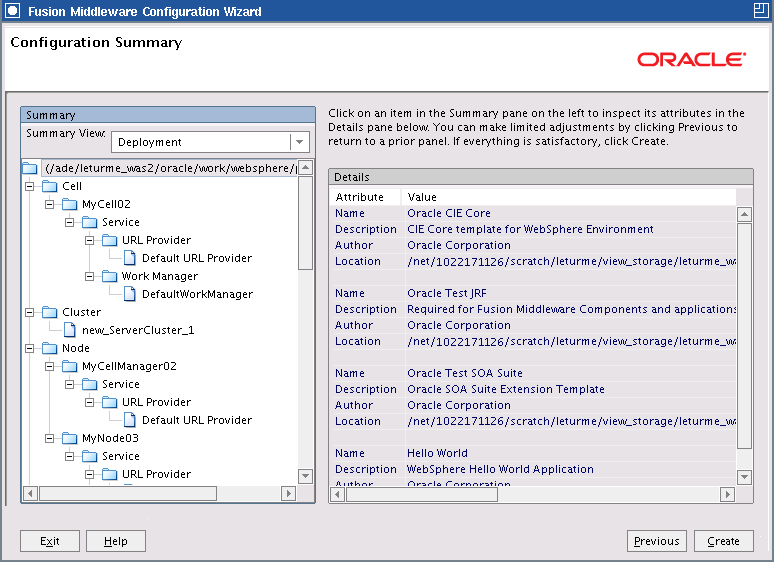The width and height of the screenshot is (774, 562).
Task: Click the DefaultWorkManager document icon
Action: click(x=129, y=294)
